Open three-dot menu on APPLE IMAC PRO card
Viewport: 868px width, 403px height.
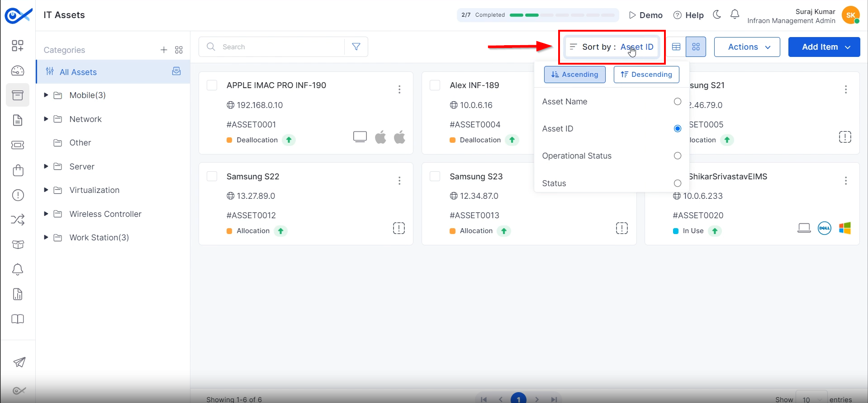pos(399,89)
